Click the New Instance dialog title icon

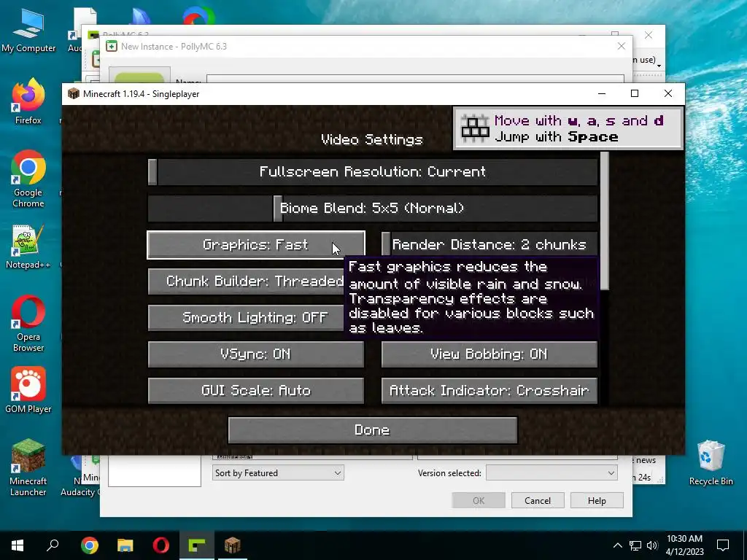click(112, 46)
